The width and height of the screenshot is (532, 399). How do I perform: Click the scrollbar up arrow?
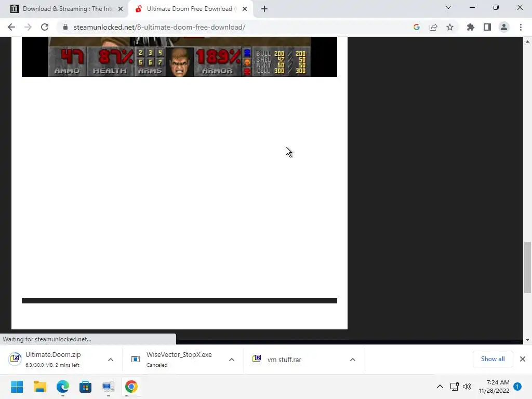pyautogui.click(x=527, y=42)
